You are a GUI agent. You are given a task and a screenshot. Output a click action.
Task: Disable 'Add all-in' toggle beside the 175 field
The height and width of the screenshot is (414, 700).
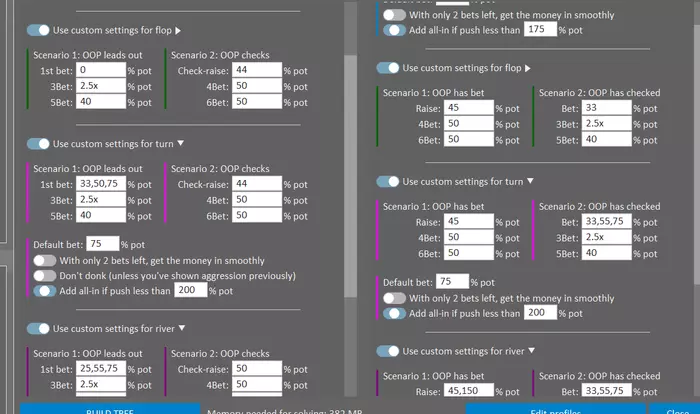pos(395,30)
